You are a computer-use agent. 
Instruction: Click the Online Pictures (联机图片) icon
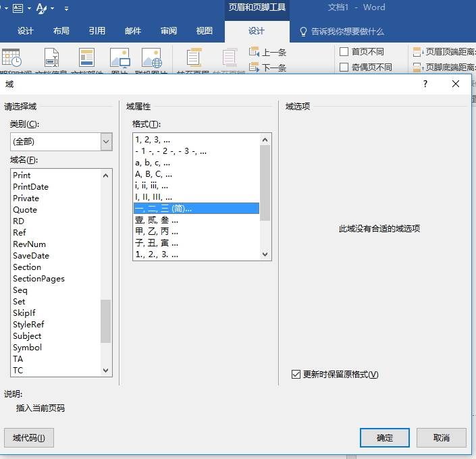point(152,57)
